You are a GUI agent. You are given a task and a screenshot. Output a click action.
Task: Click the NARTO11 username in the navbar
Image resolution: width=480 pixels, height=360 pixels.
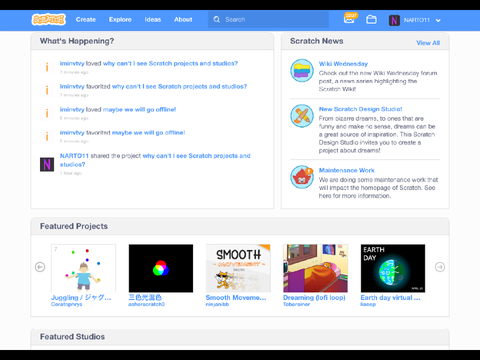tap(417, 20)
